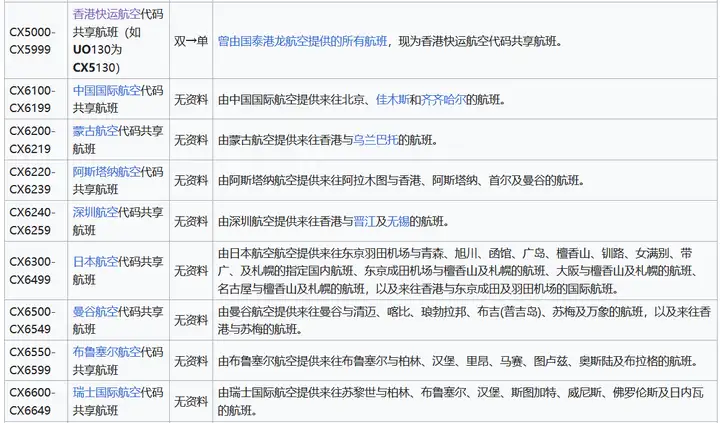Click 无资料 in the CX6100-CX6199 row
Screen dimensions: 720x423
pos(191,100)
